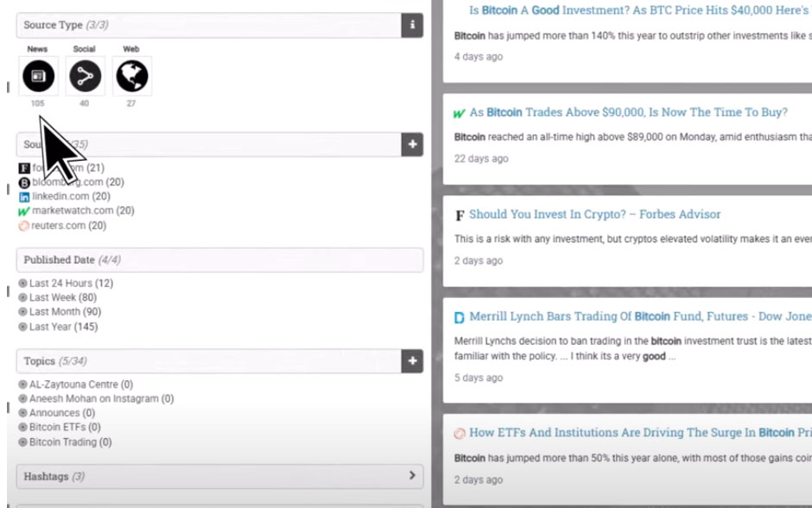Click '4 days ago' timestamp
The image size is (812, 508).
coord(479,57)
